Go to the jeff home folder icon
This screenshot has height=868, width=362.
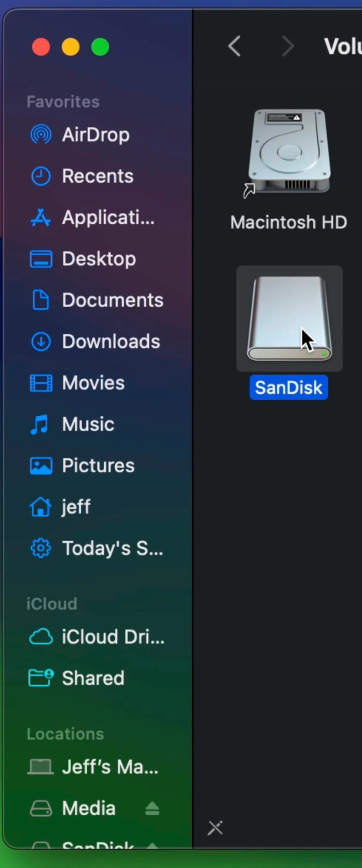[40, 507]
